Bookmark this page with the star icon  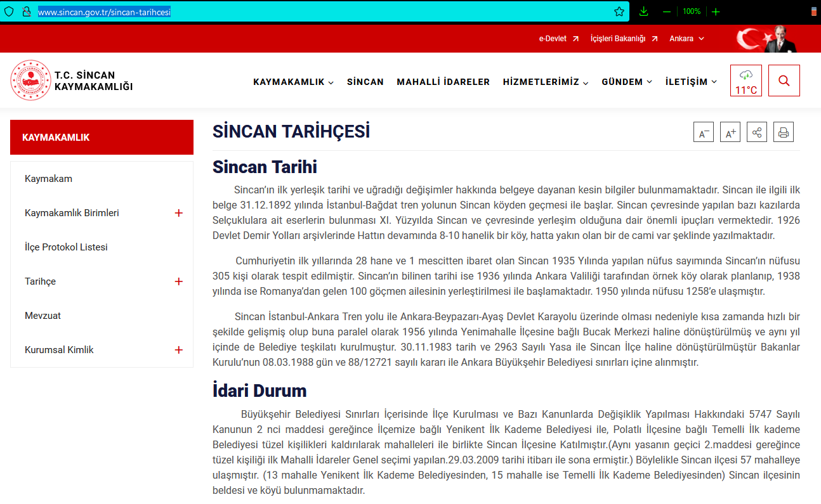click(619, 11)
